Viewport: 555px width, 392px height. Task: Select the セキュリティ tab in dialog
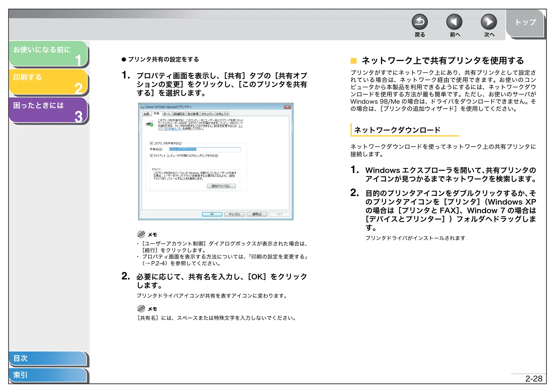click(207, 114)
